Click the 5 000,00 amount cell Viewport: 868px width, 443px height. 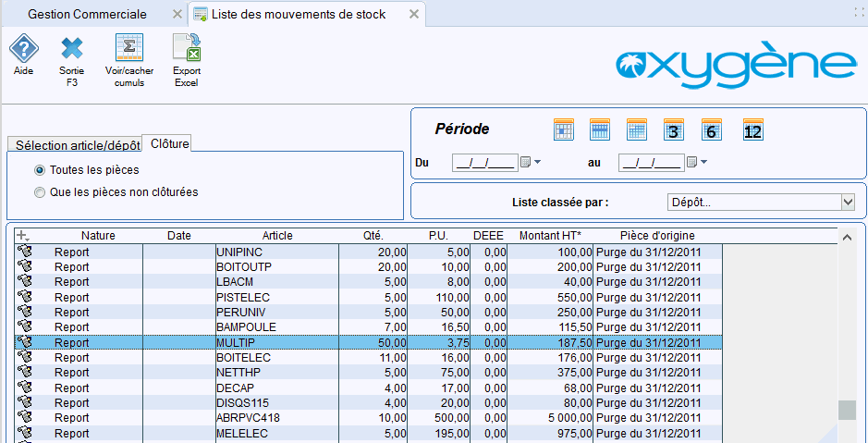(550, 417)
